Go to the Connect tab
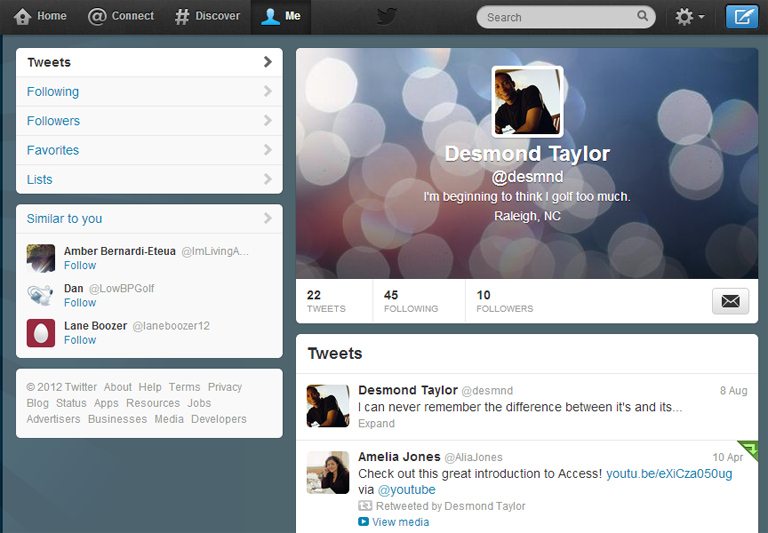 click(x=120, y=17)
